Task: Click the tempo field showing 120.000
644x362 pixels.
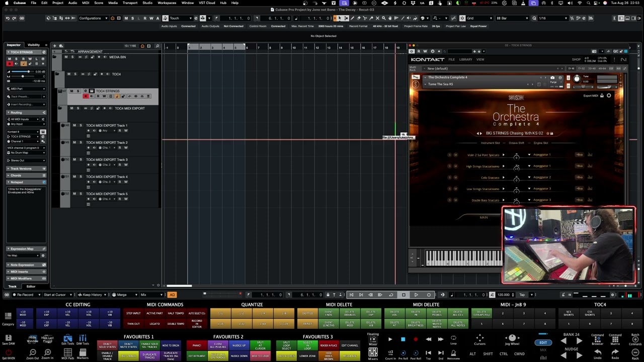Action: coord(504,295)
